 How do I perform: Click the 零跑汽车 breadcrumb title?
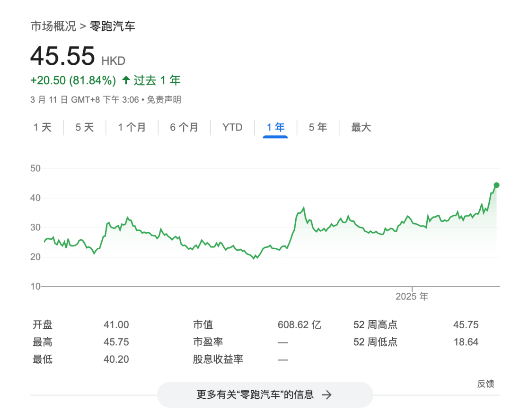[113, 26]
